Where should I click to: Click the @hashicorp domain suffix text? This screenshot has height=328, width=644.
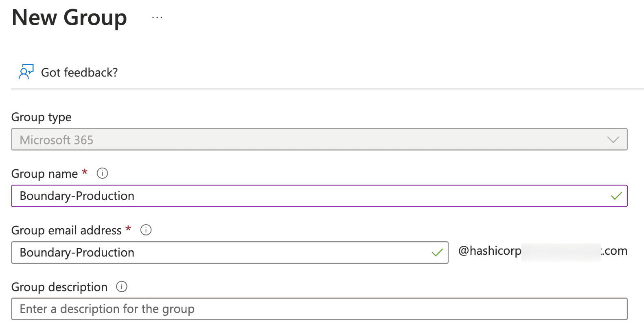click(490, 251)
